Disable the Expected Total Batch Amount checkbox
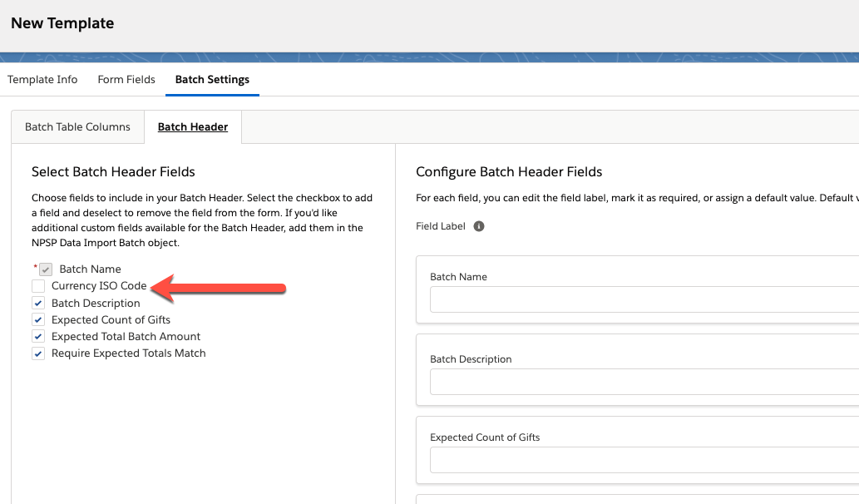The width and height of the screenshot is (859, 504). (x=37, y=336)
